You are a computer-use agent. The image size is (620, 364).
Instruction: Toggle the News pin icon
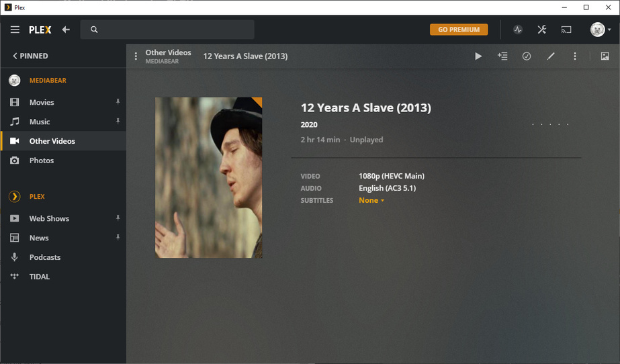click(118, 238)
